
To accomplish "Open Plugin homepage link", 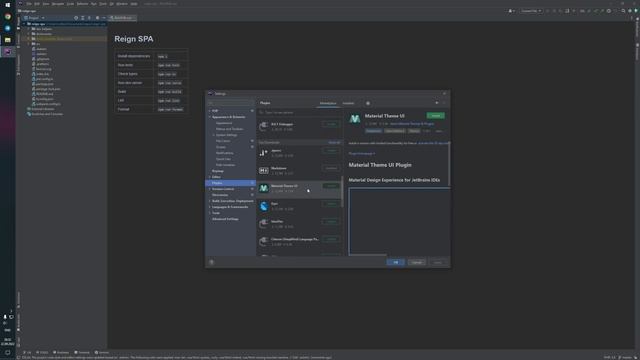I will (362, 154).
